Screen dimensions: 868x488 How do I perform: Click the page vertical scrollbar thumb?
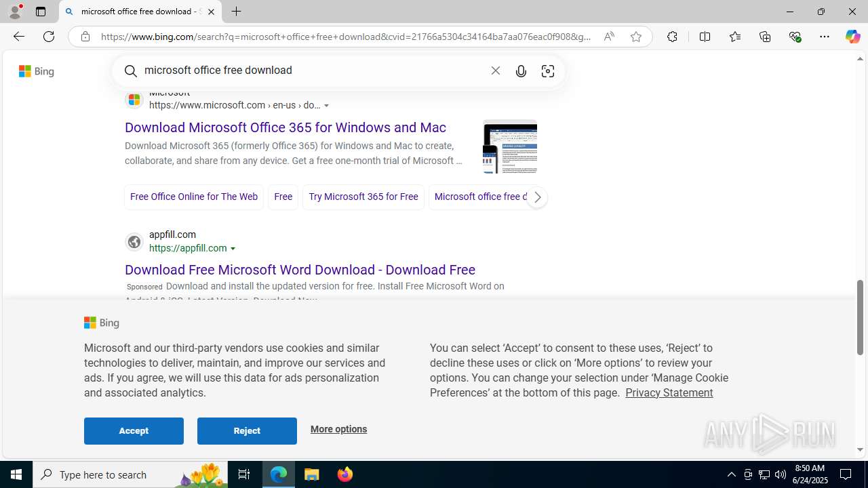[861, 317]
